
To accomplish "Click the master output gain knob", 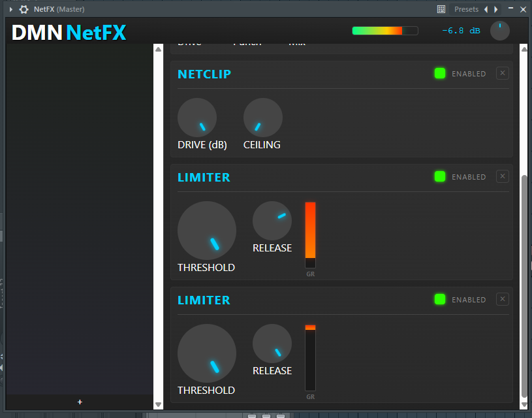I will point(500,31).
